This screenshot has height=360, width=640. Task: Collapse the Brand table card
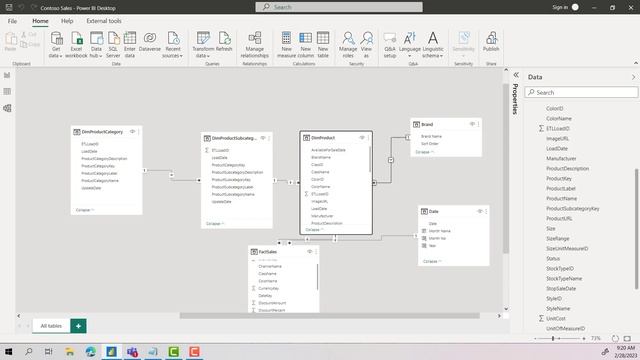tap(424, 152)
